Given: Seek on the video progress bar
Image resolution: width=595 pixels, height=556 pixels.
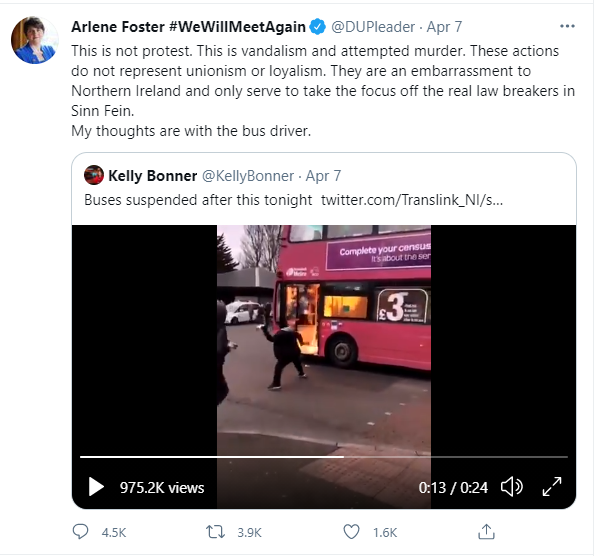Looking at the screenshot, I should 324,457.
